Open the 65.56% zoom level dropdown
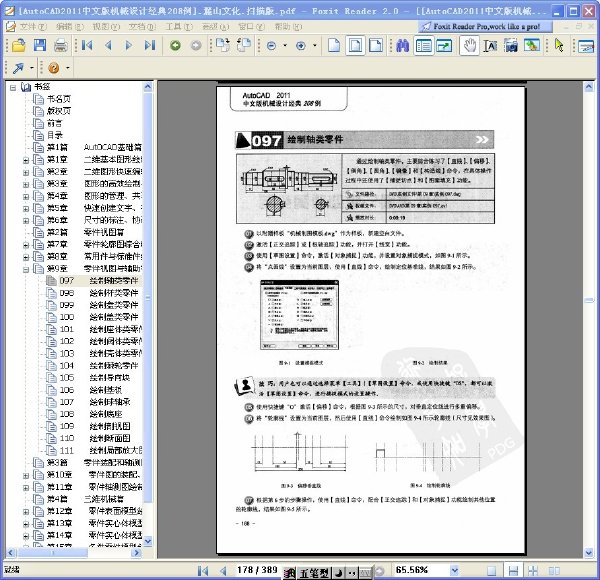This screenshot has width=600, height=580. pyautogui.click(x=455, y=571)
